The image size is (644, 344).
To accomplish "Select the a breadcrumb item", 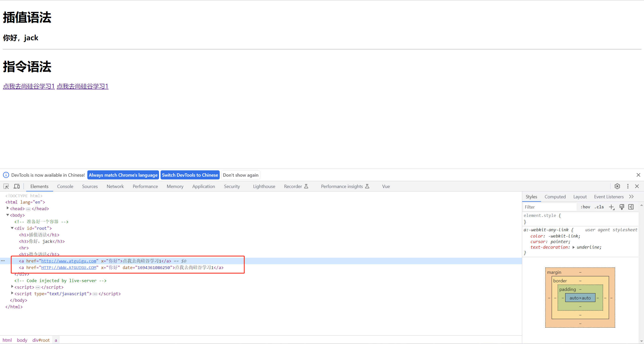I will 56,340.
